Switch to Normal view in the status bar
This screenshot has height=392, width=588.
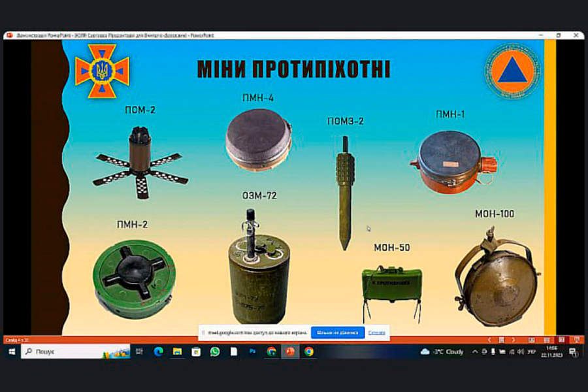click(x=531, y=340)
